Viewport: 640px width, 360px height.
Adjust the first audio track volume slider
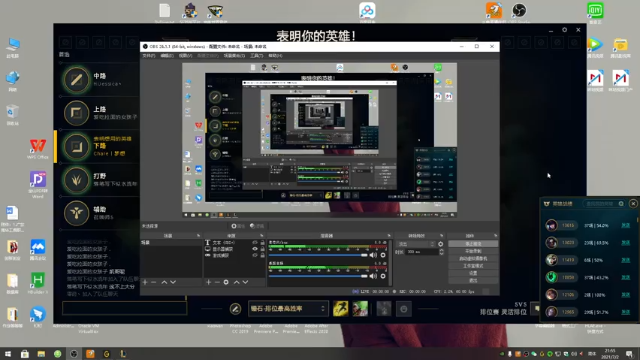(x=318, y=255)
